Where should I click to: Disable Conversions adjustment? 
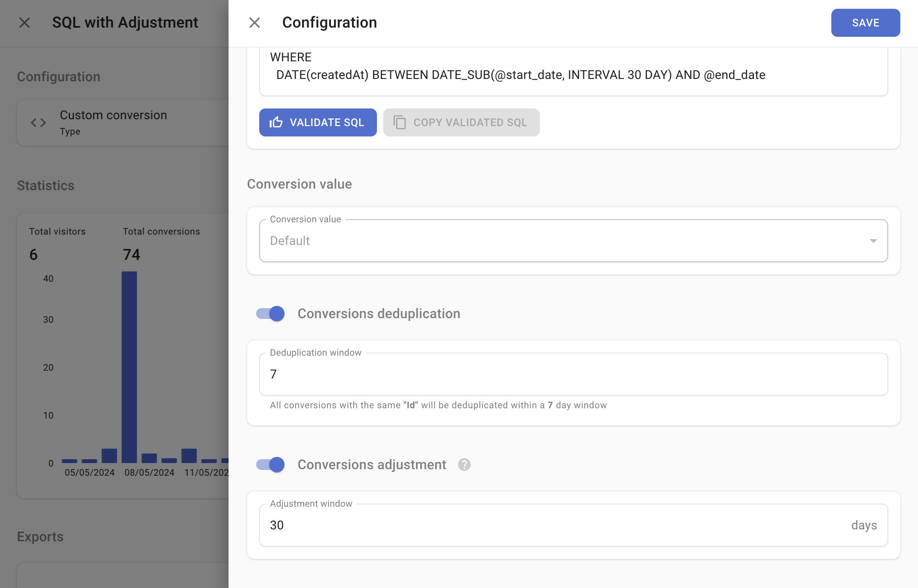[270, 465]
